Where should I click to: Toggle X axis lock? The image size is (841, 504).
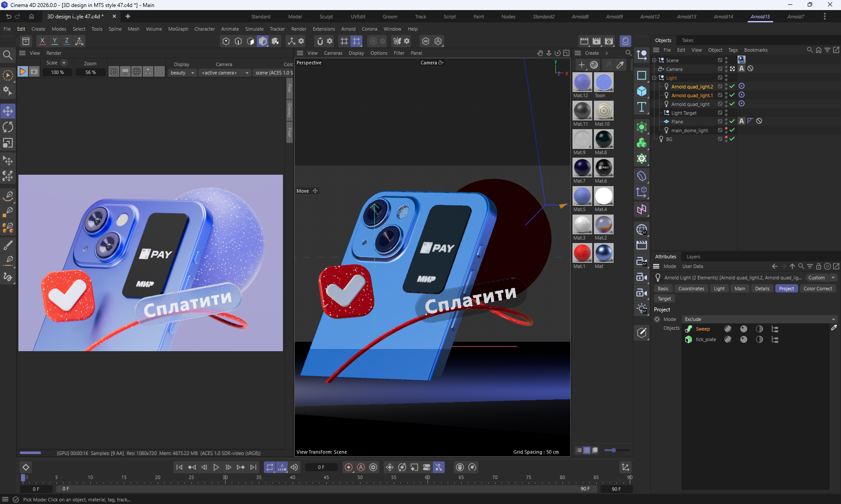pos(42,41)
